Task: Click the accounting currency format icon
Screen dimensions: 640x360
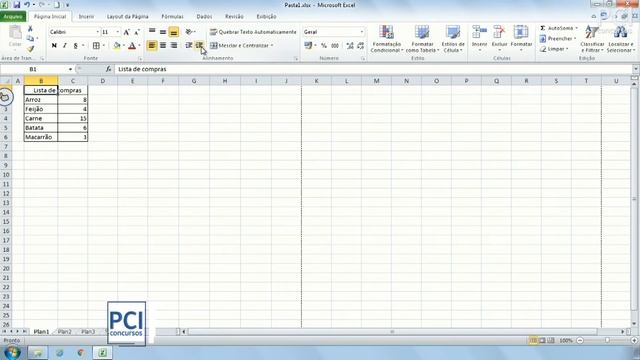Action: 308,46
